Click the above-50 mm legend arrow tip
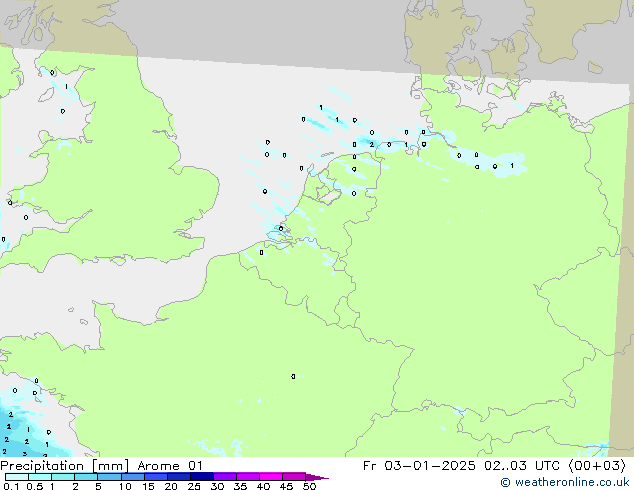 (x=317, y=477)
